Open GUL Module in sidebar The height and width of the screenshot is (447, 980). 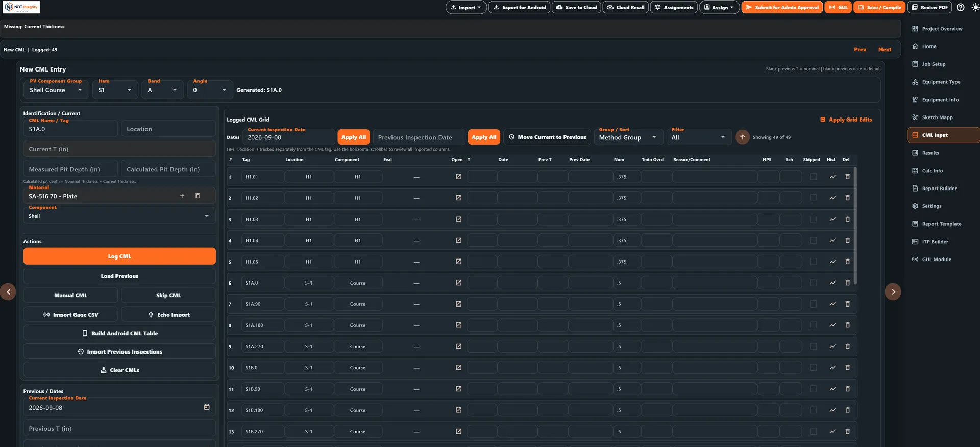(x=943, y=260)
